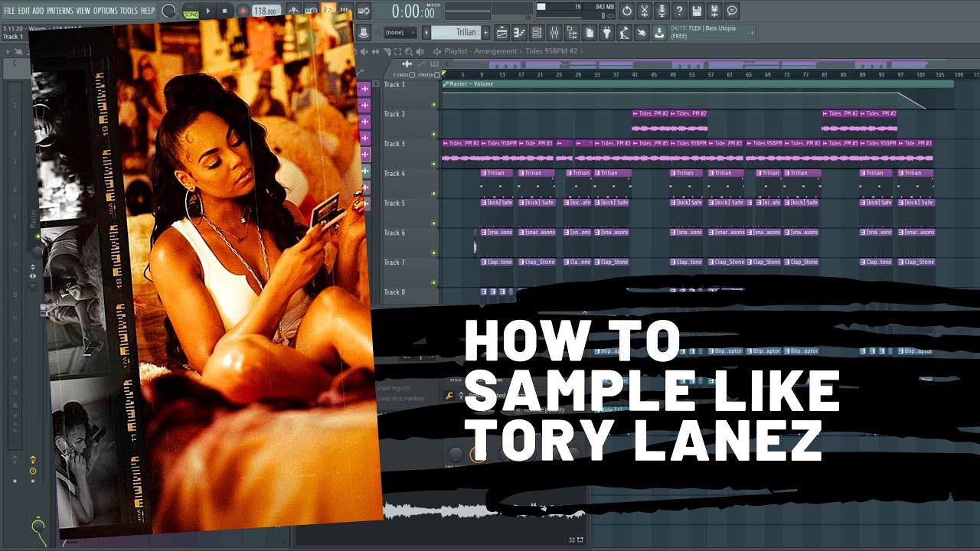Click the playlist zoom magnifier tool
Viewport: 980px width, 551px height.
click(x=409, y=52)
